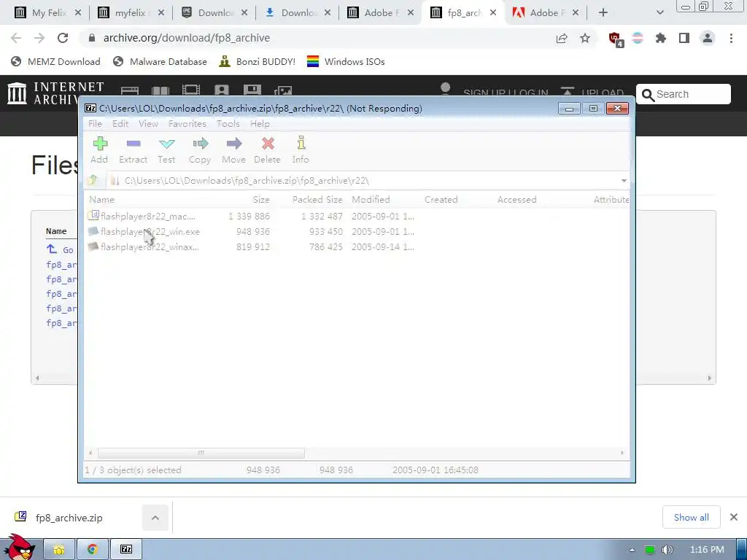Click the browser back arrow
747x560 pixels.
pyautogui.click(x=16, y=38)
